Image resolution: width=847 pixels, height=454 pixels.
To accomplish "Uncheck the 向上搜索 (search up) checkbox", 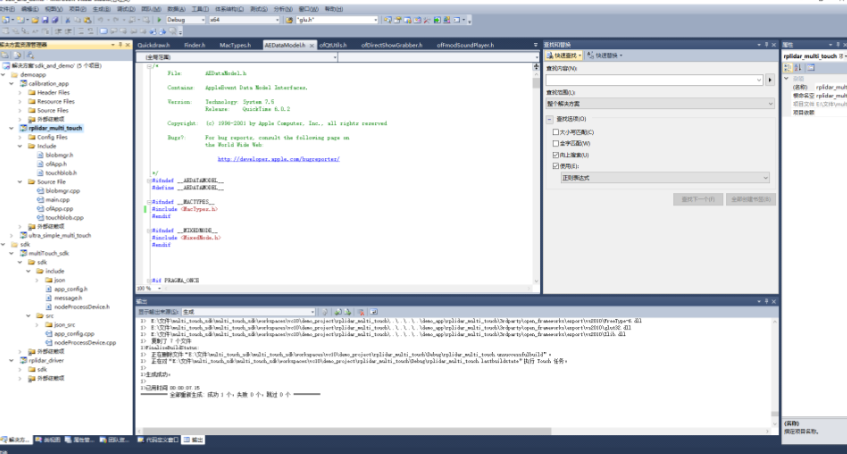I will click(556, 155).
